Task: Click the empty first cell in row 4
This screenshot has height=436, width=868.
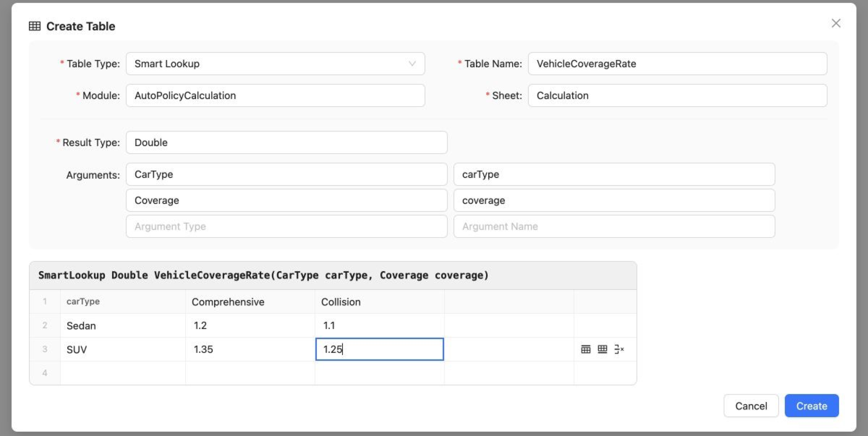Action: [123, 373]
